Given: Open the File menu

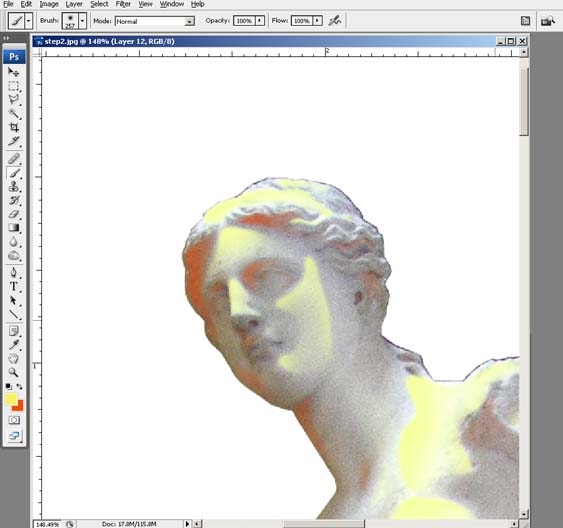Looking at the screenshot, I should (x=8, y=4).
